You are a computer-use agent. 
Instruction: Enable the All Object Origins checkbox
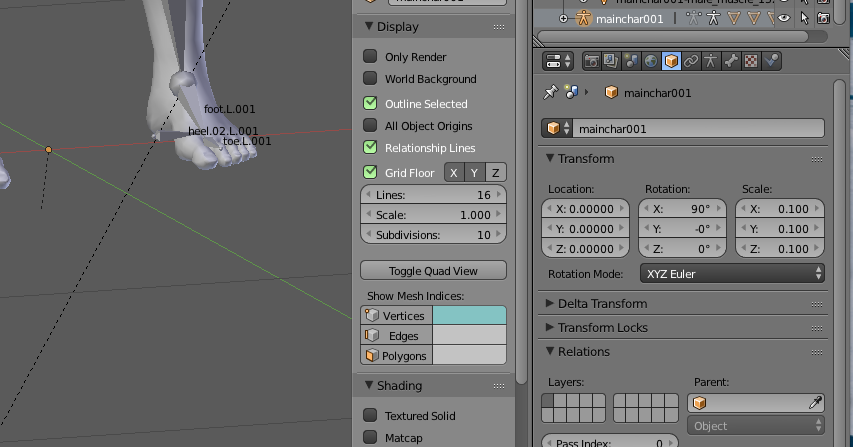click(x=370, y=125)
